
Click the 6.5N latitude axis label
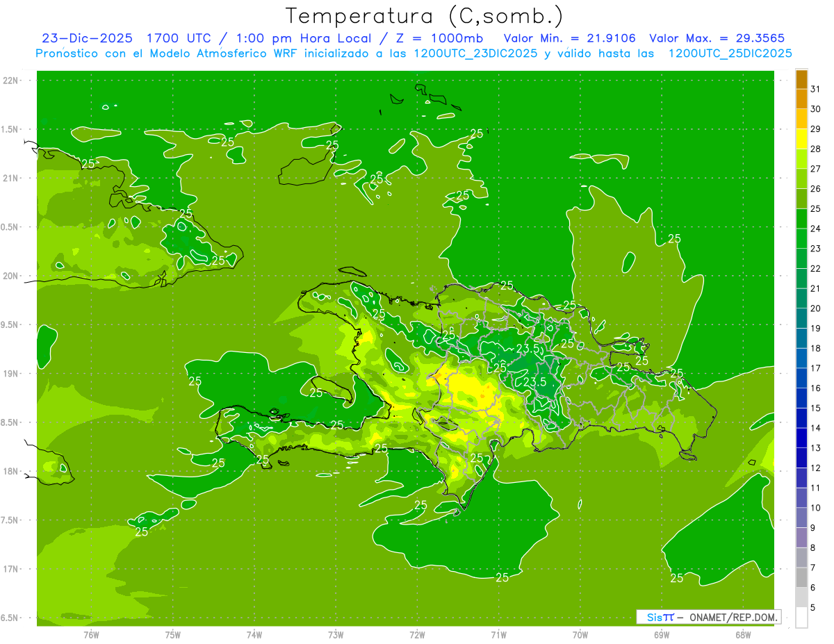(x=10, y=618)
